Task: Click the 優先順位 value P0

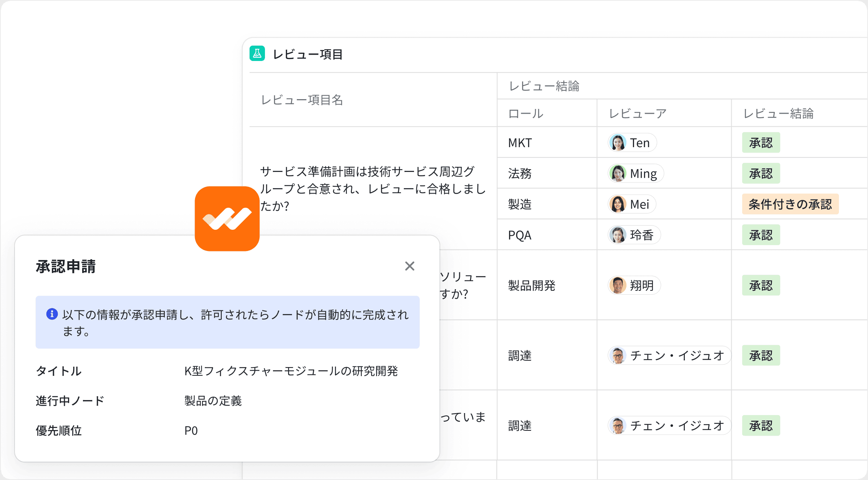Action: [x=191, y=431]
